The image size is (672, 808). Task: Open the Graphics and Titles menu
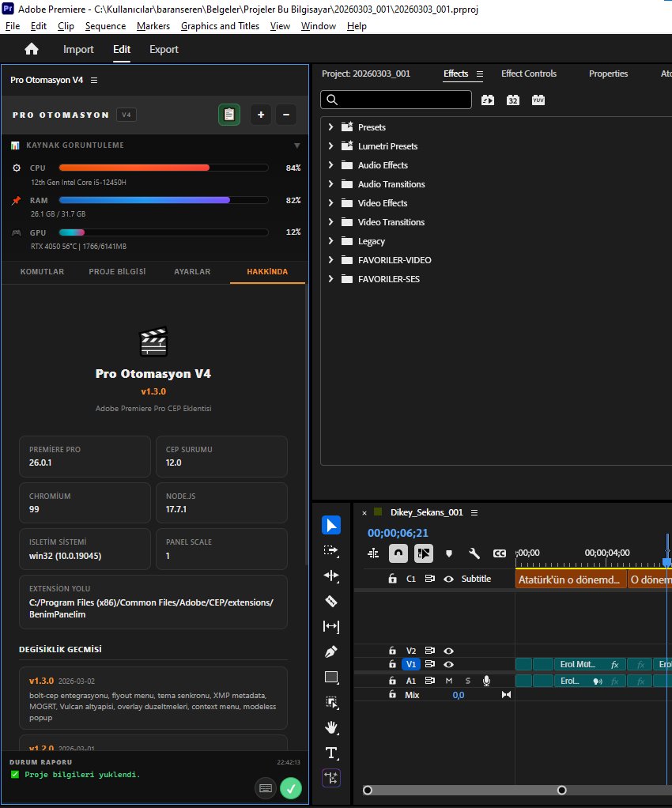(x=220, y=26)
